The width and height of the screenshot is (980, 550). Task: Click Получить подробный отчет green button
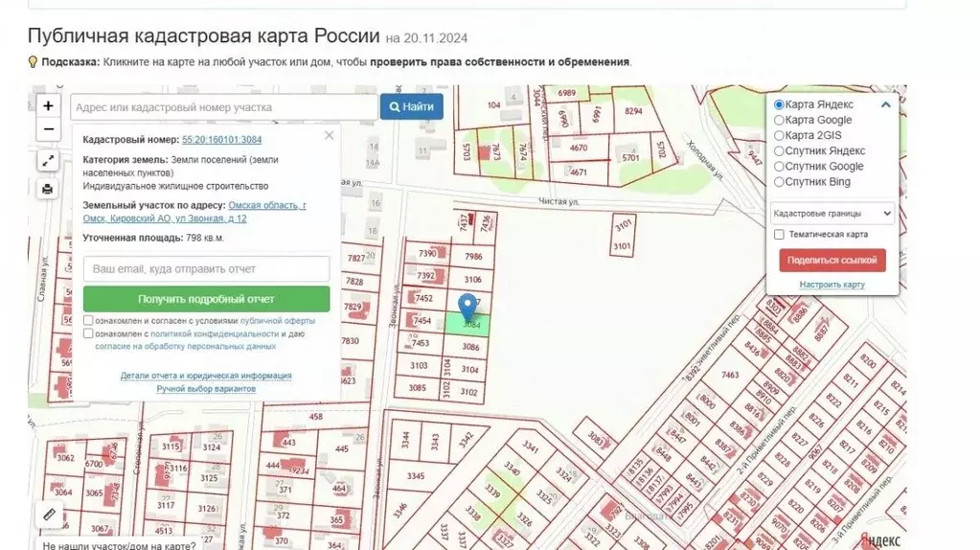click(206, 299)
